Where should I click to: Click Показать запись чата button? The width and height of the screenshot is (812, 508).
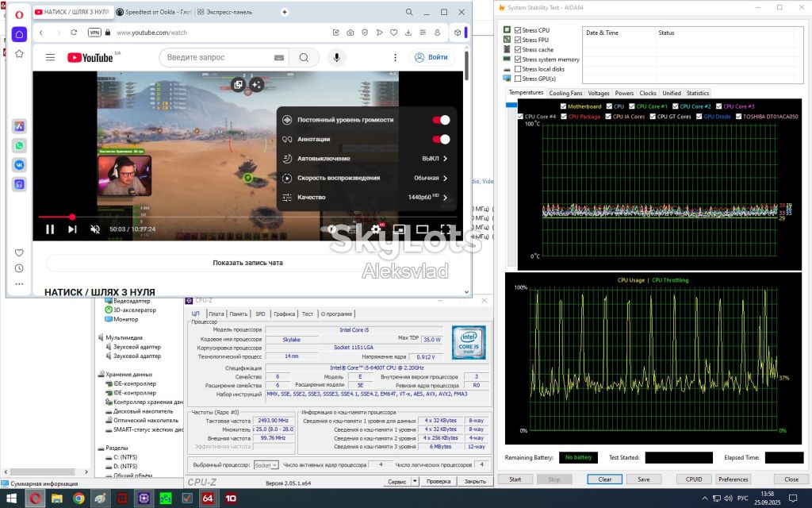(x=247, y=263)
